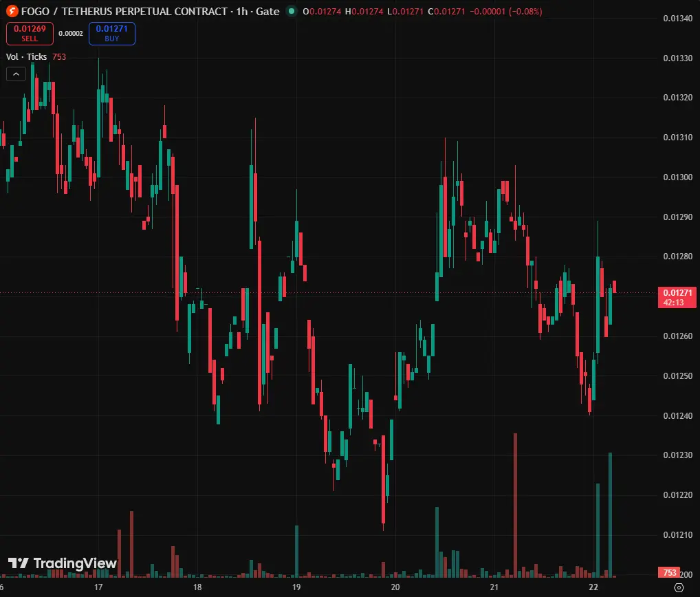Click the red 753 volume value in legend
Viewport: 700px width, 597px height.
pyautogui.click(x=59, y=56)
